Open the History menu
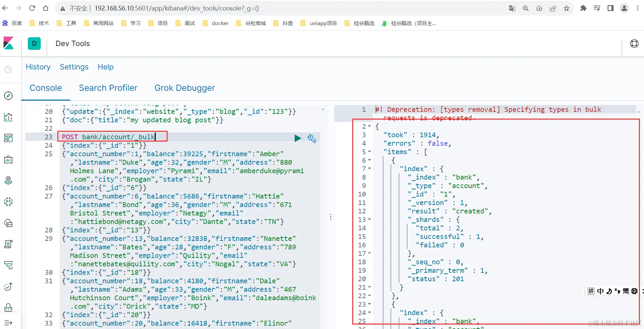The width and height of the screenshot is (644, 329). pyautogui.click(x=38, y=67)
